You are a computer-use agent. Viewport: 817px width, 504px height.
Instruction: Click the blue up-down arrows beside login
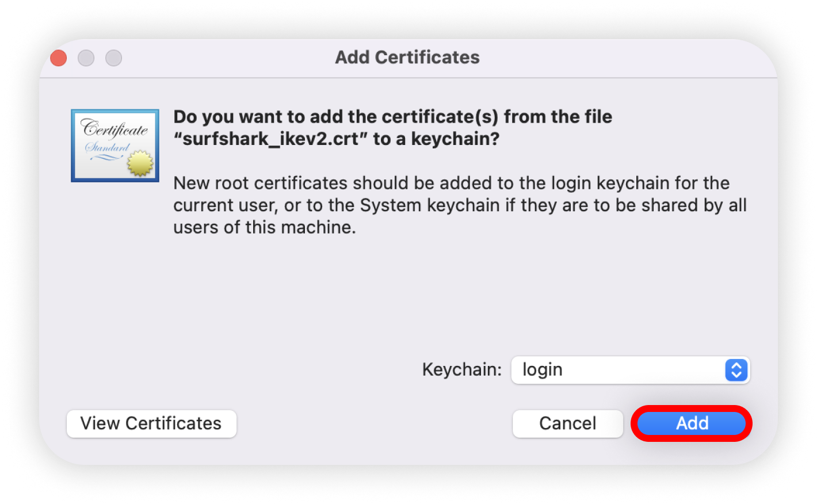pyautogui.click(x=736, y=370)
